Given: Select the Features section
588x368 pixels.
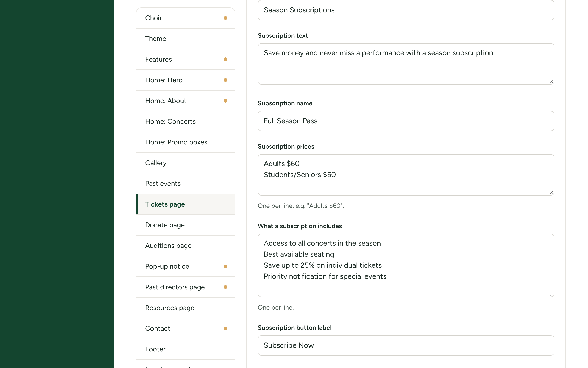Looking at the screenshot, I should point(185,59).
